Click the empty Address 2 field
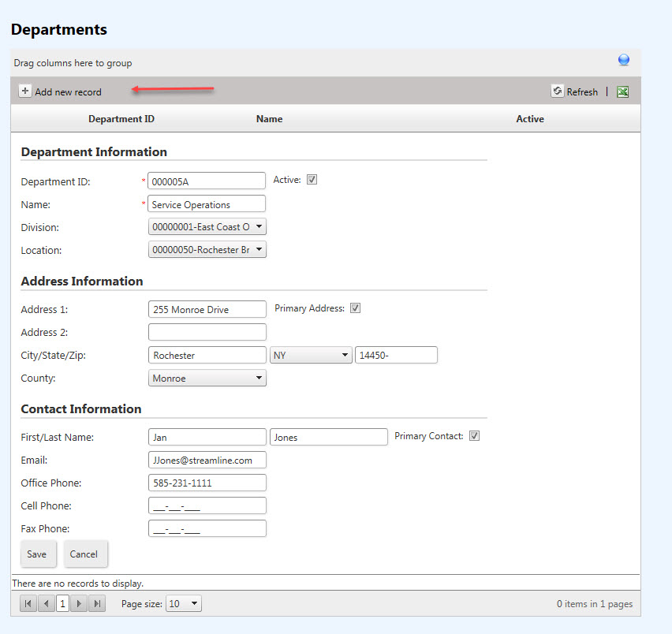 (207, 332)
